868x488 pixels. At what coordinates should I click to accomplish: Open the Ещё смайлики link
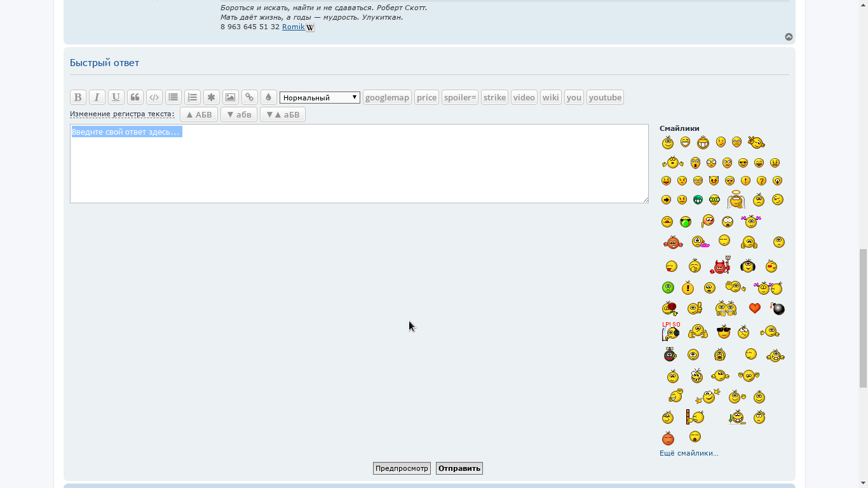(689, 453)
